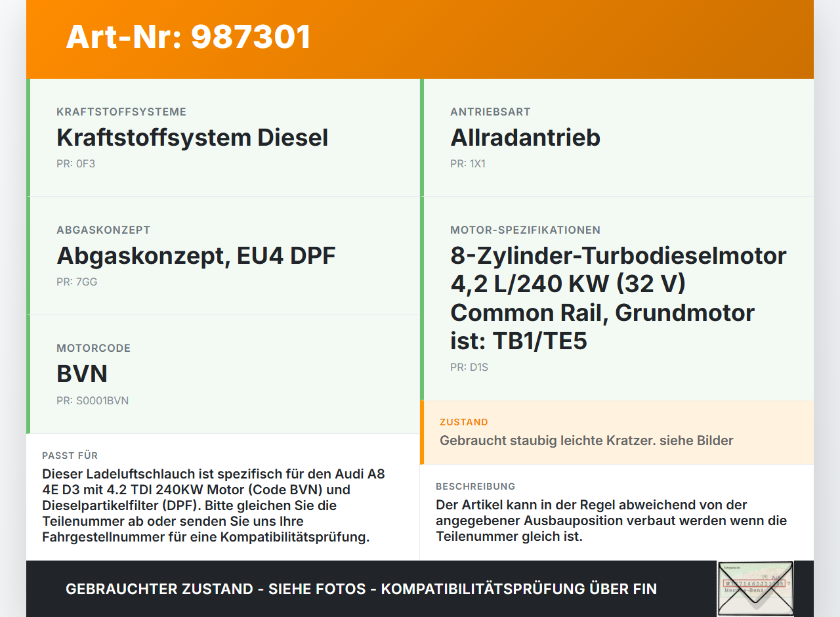Select the Allradantrieb specification card
840x617 pixels.
pyautogui.click(x=525, y=137)
